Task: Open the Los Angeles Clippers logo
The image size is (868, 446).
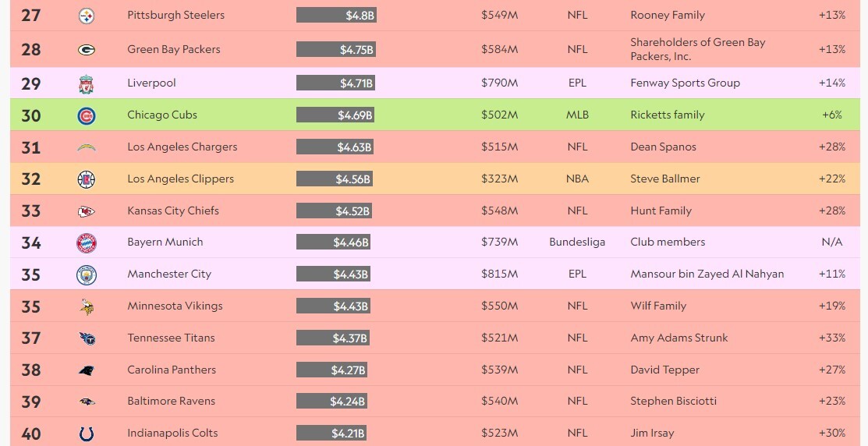Action: pos(87,179)
